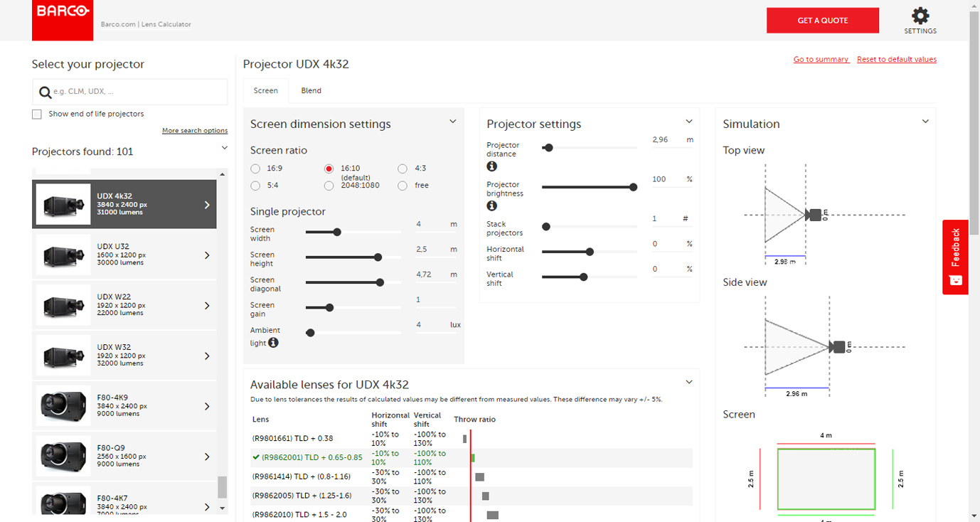Switch to the Screen tab
This screenshot has height=522, width=980.
click(266, 91)
